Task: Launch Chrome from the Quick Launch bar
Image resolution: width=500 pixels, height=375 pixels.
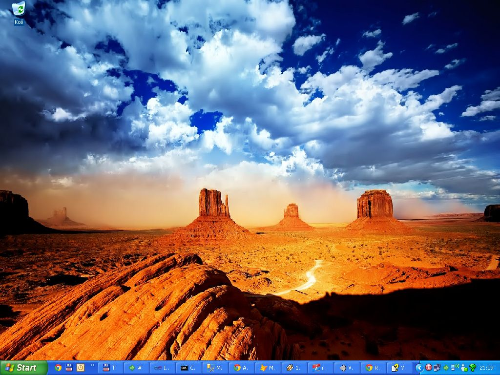Action: pos(58,368)
